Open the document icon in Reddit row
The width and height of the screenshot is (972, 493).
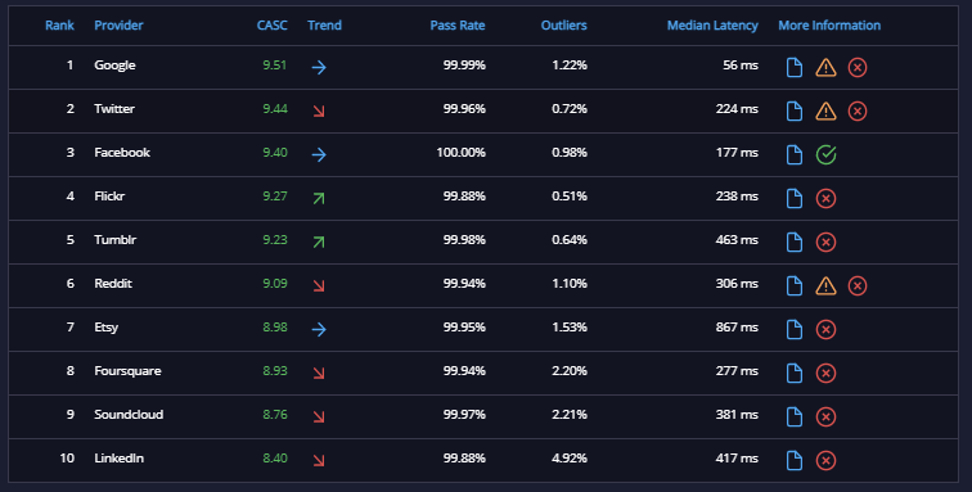pyautogui.click(x=794, y=285)
